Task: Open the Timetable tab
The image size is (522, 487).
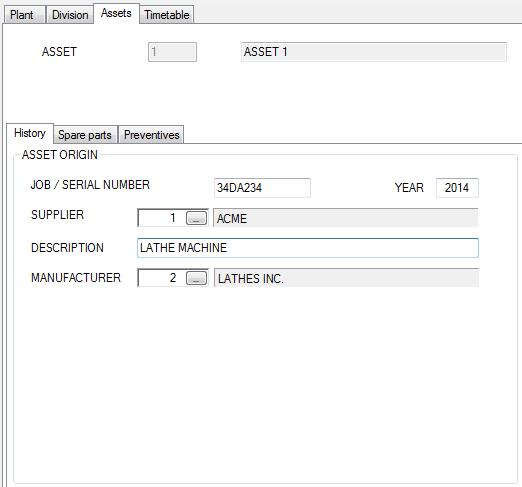Action: point(166,15)
